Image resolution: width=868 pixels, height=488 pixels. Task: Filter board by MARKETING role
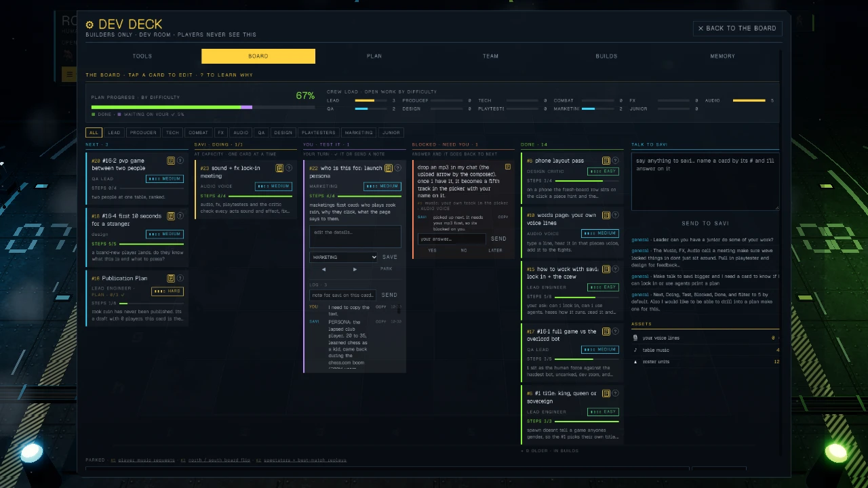(359, 133)
